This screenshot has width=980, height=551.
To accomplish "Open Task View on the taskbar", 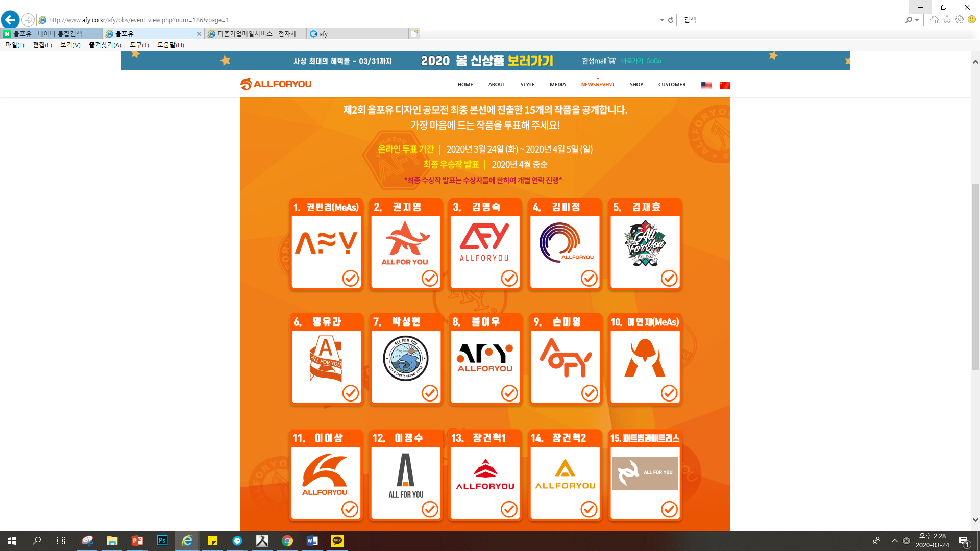I will pos(61,541).
